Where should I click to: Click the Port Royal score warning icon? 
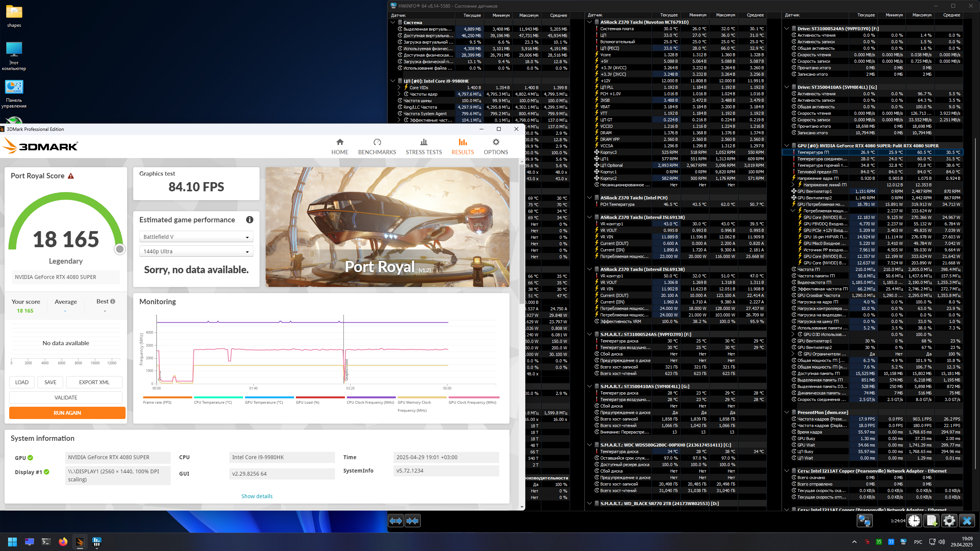71,176
